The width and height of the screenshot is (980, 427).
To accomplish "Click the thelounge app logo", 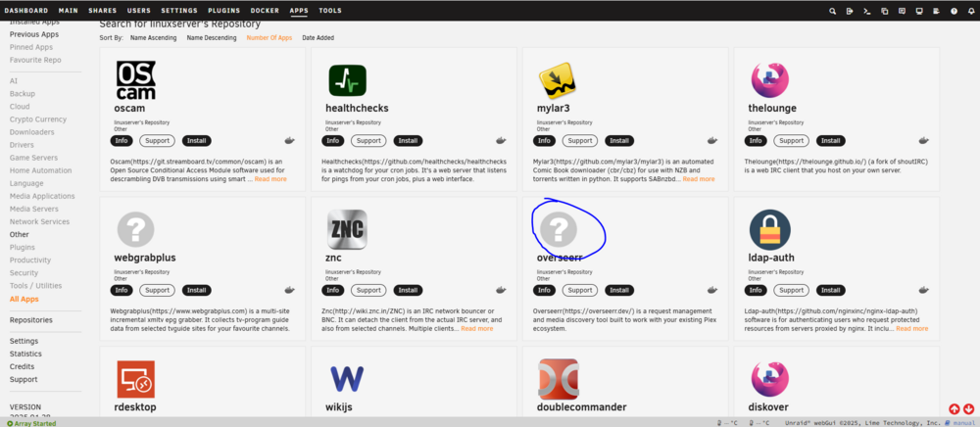I will tap(769, 80).
